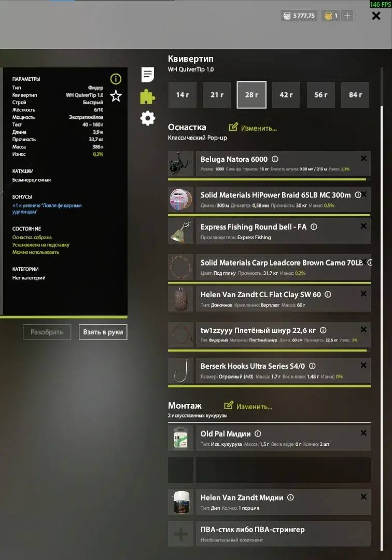Viewport: 392px width, 560px height.
Task: Show info for Beluga Natora 6000
Action: [x=275, y=159]
